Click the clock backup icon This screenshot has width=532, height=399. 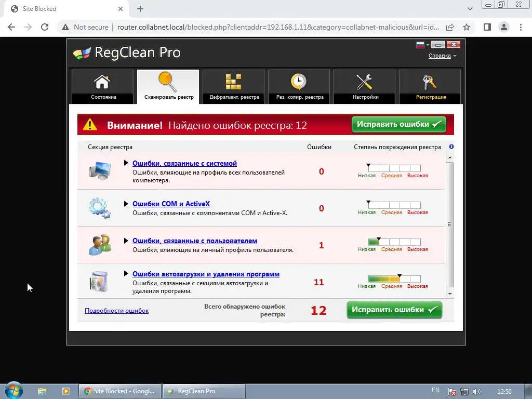[x=299, y=82]
